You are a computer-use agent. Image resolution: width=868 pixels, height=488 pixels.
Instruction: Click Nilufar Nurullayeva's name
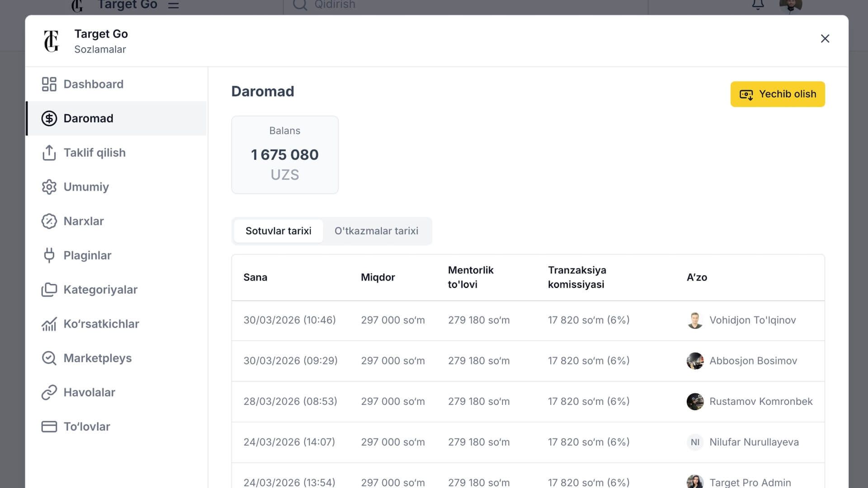tap(754, 442)
